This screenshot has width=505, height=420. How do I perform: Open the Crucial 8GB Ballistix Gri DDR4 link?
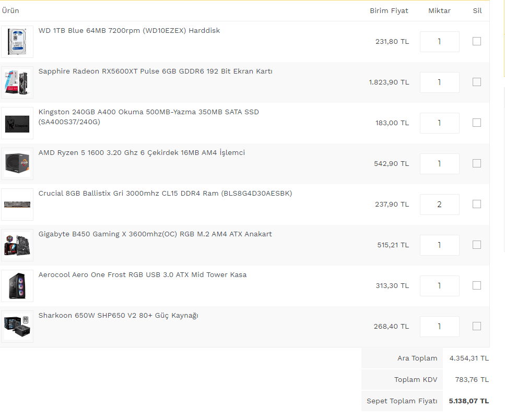(x=165, y=194)
